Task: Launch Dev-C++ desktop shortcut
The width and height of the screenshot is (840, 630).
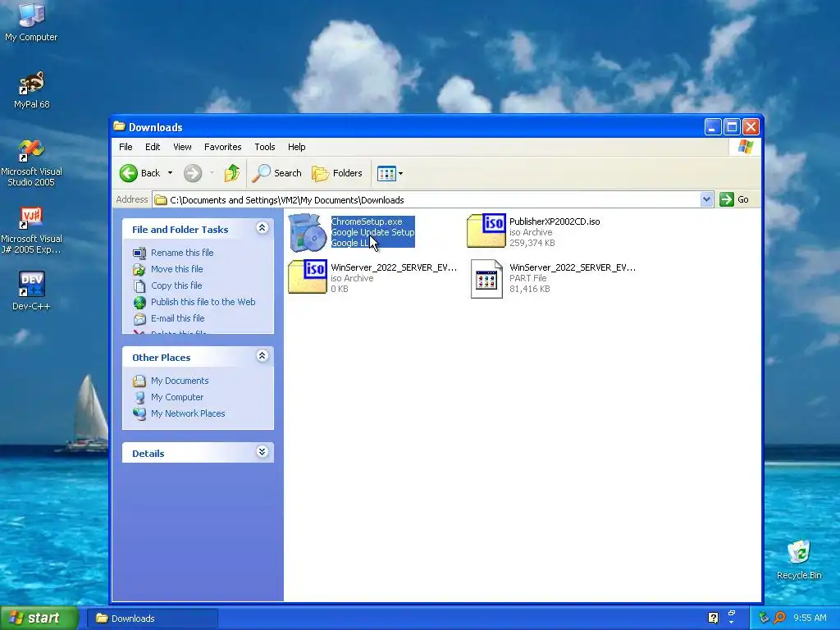Action: [31, 290]
